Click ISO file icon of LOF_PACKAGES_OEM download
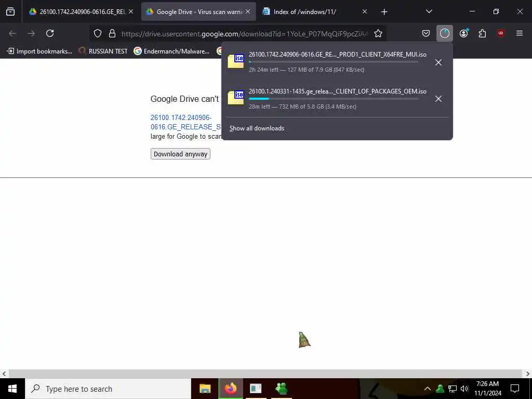Image resolution: width=532 pixels, height=399 pixels. pyautogui.click(x=236, y=98)
